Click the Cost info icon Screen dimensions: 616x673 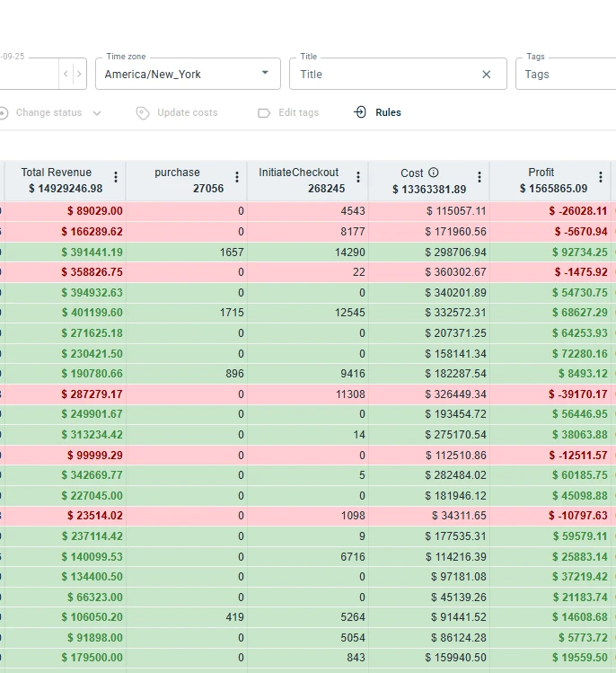[434, 173]
